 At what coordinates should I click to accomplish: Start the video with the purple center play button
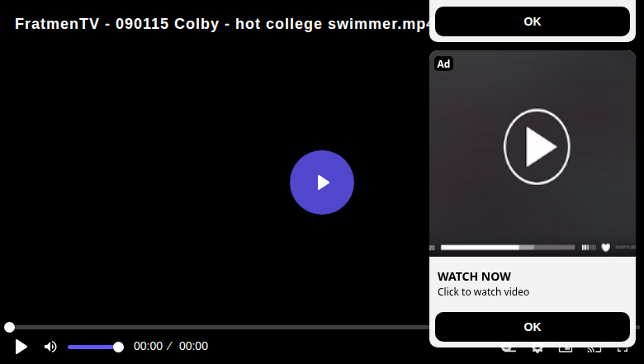pyautogui.click(x=322, y=182)
